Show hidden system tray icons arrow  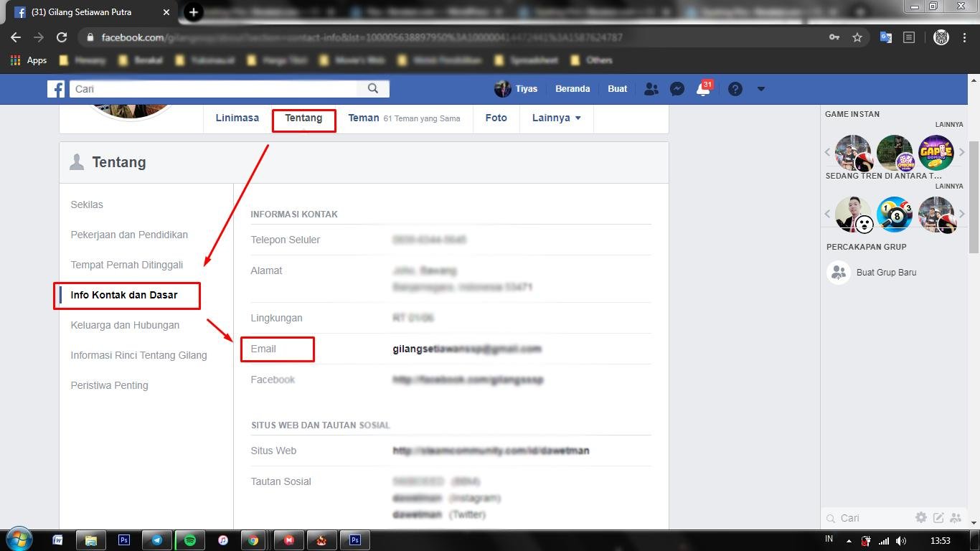point(849,540)
